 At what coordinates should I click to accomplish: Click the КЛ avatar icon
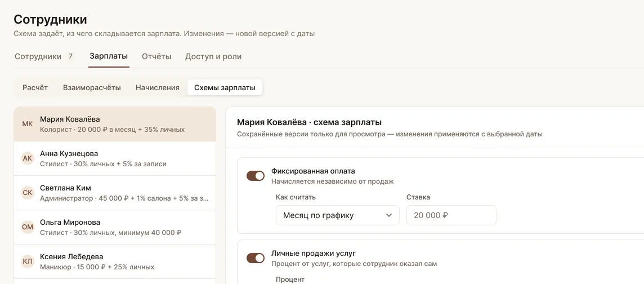pos(28,261)
